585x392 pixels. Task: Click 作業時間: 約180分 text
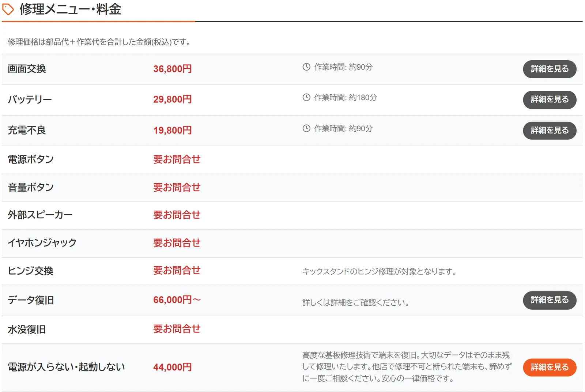(x=346, y=97)
